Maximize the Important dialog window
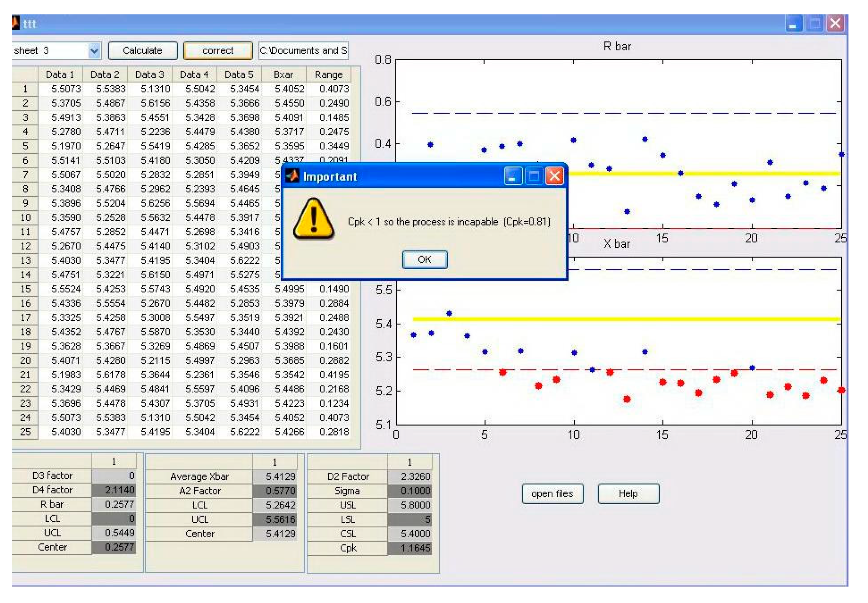Viewport: 868px width, 603px height. tap(533, 175)
